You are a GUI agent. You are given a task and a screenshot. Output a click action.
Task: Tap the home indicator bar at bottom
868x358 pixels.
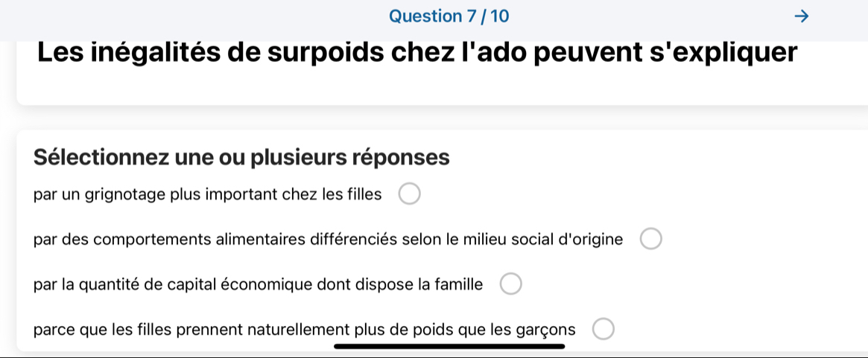[449, 345]
